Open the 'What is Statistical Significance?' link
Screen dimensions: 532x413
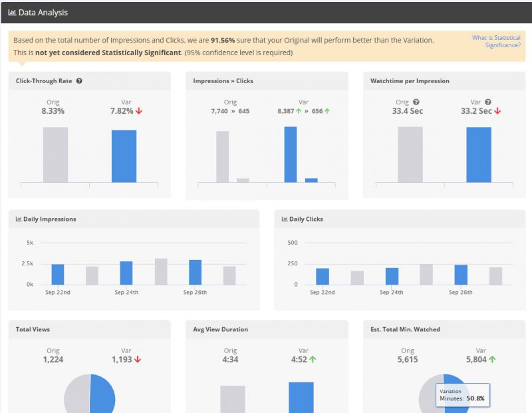click(496, 42)
